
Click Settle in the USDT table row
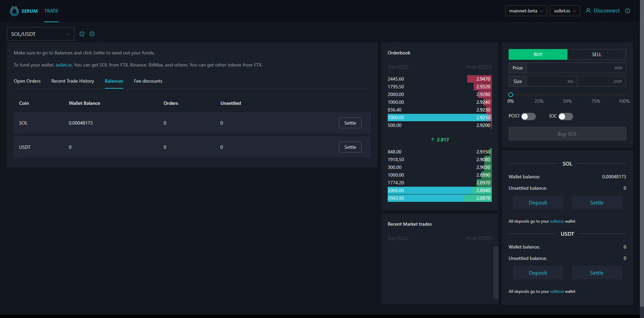[350, 147]
